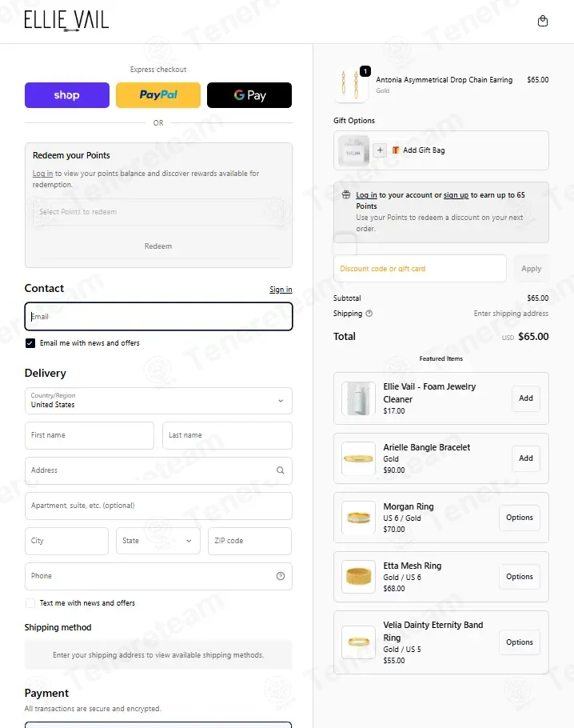This screenshot has width=574, height=728.
Task: Pay with the PayPal express button
Action: (158, 95)
